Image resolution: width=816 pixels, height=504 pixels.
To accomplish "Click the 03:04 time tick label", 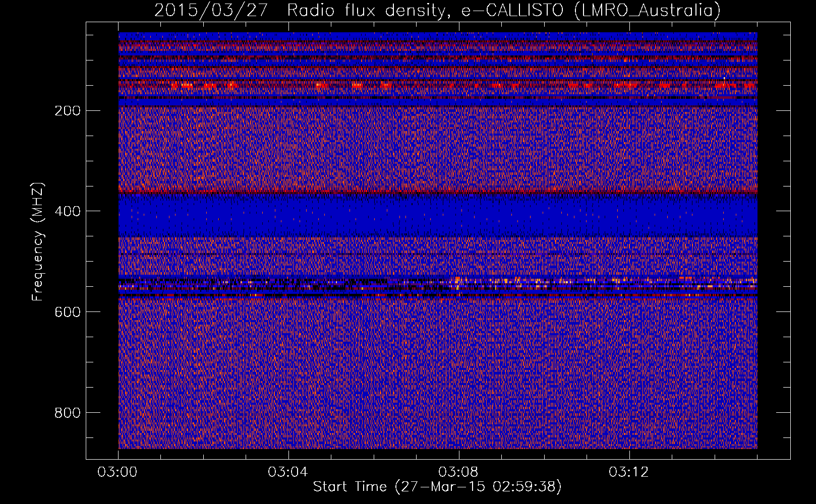I will [x=288, y=472].
